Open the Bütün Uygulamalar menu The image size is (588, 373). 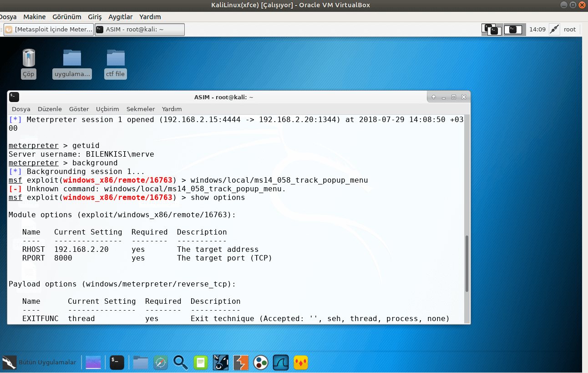pyautogui.click(x=47, y=363)
